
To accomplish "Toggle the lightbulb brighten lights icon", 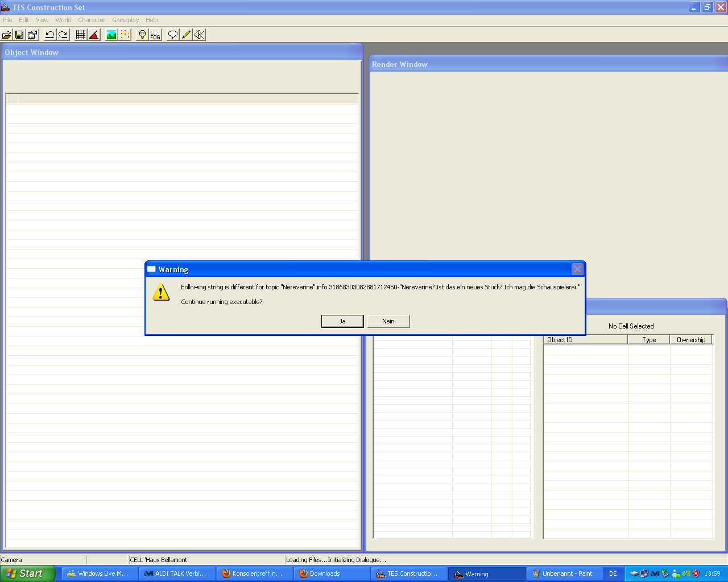I will point(142,35).
